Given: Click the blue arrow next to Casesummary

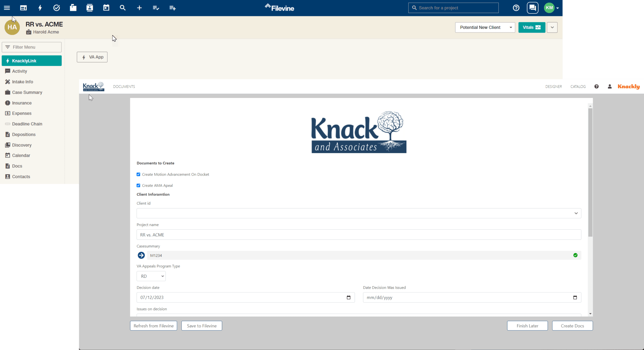Looking at the screenshot, I should (x=141, y=255).
